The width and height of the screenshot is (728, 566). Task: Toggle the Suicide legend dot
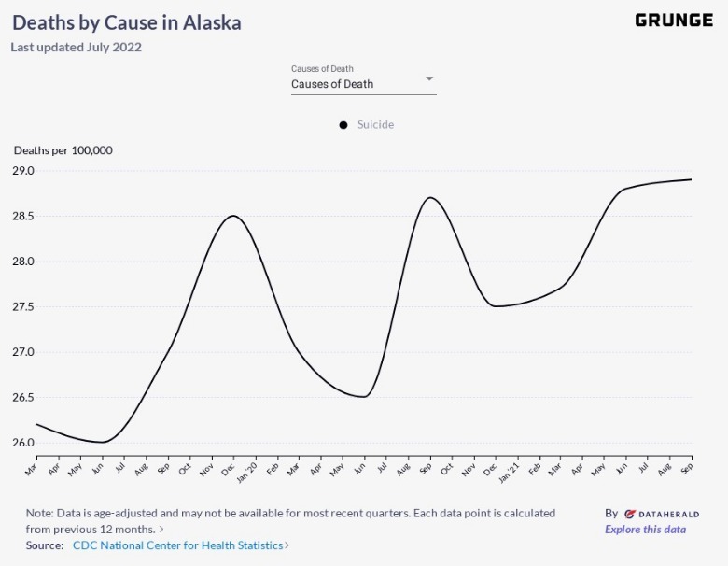[x=343, y=125]
